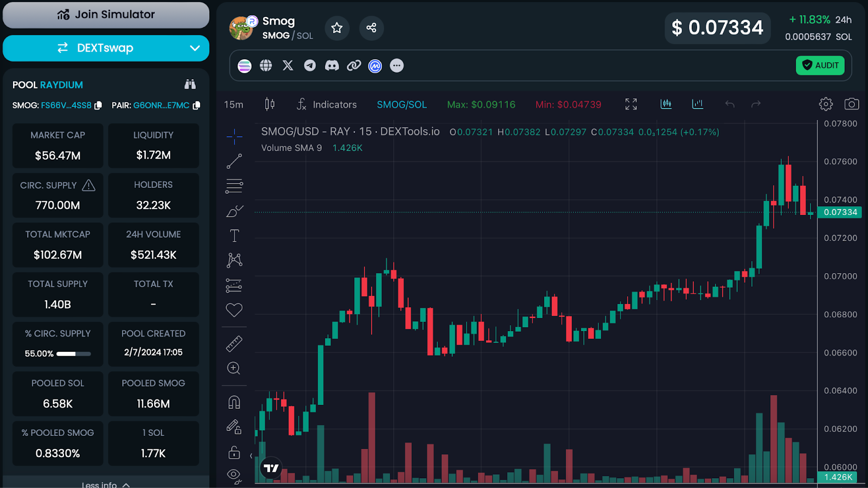Open the chart patterns tool
The height and width of the screenshot is (488, 868).
click(x=234, y=261)
